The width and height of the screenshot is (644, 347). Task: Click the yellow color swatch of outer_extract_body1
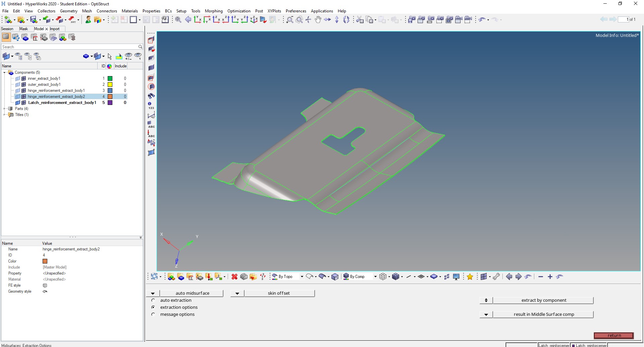[110, 84]
